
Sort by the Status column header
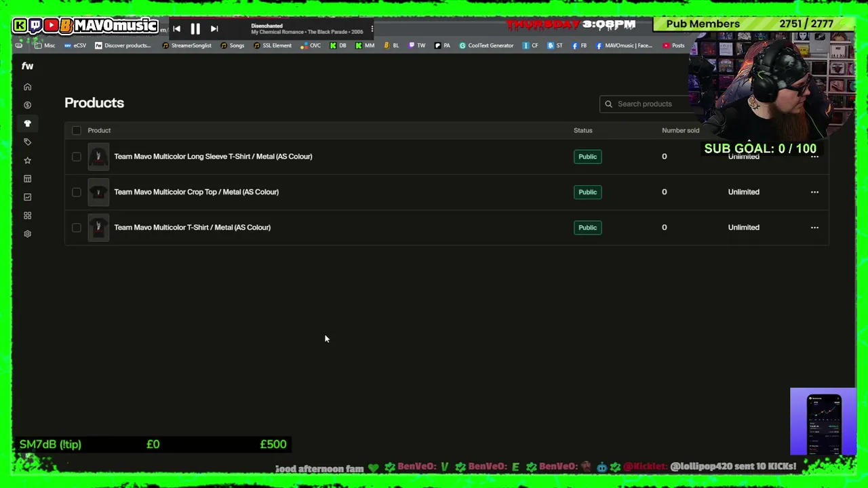(583, 130)
